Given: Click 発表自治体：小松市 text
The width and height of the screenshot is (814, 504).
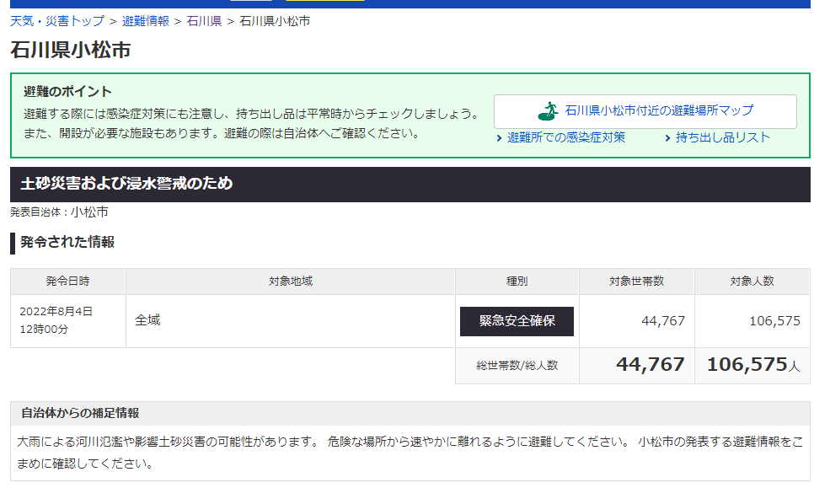Looking at the screenshot, I should pos(59,212).
